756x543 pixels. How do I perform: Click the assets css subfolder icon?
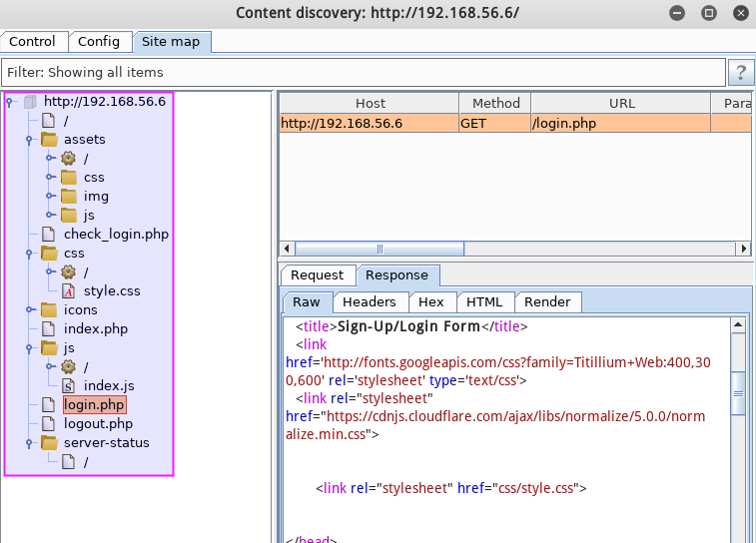pyautogui.click(x=69, y=178)
